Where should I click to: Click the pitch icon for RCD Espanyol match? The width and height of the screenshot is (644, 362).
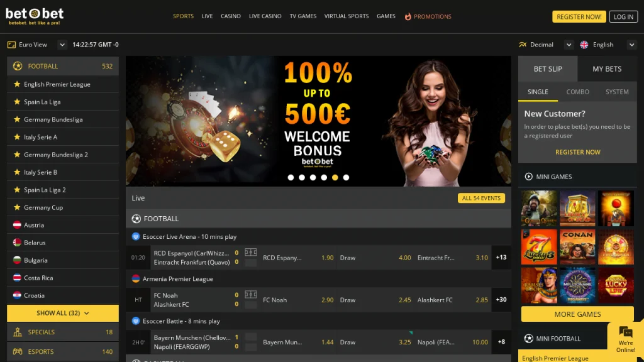click(x=250, y=253)
